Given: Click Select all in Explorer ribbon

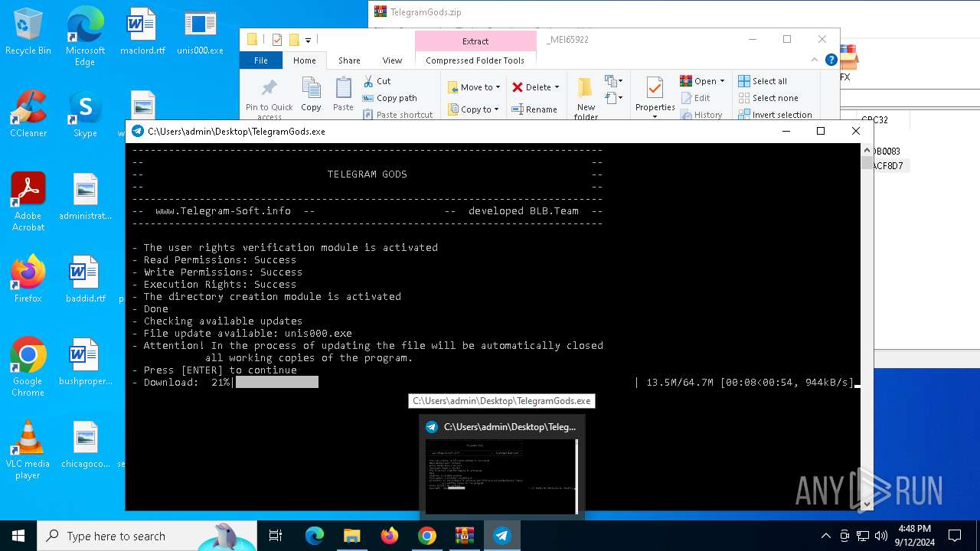Looking at the screenshot, I should (763, 81).
